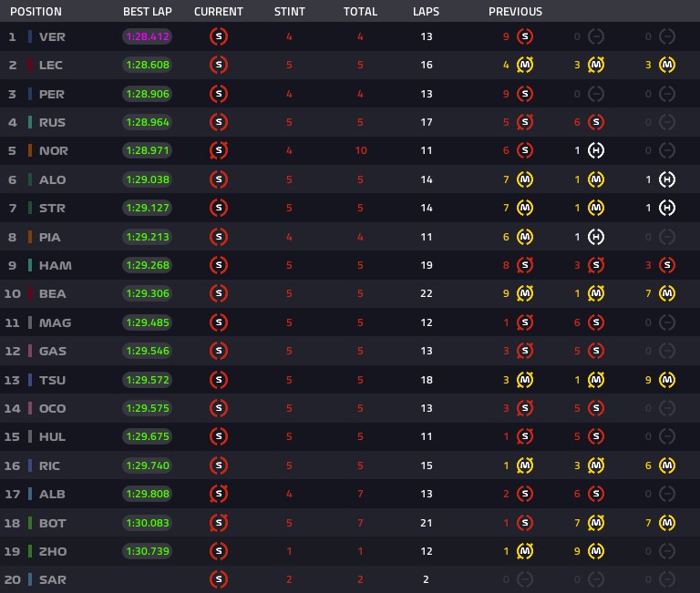Click LEC's 1:28.608 best lap badge

tap(148, 66)
